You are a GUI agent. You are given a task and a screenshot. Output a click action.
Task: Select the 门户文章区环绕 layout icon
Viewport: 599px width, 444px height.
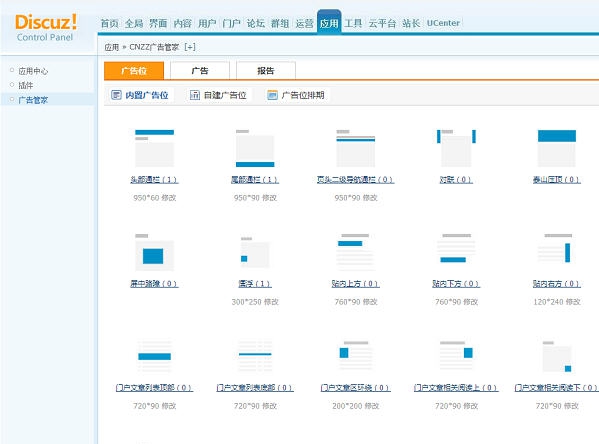[x=356, y=355]
